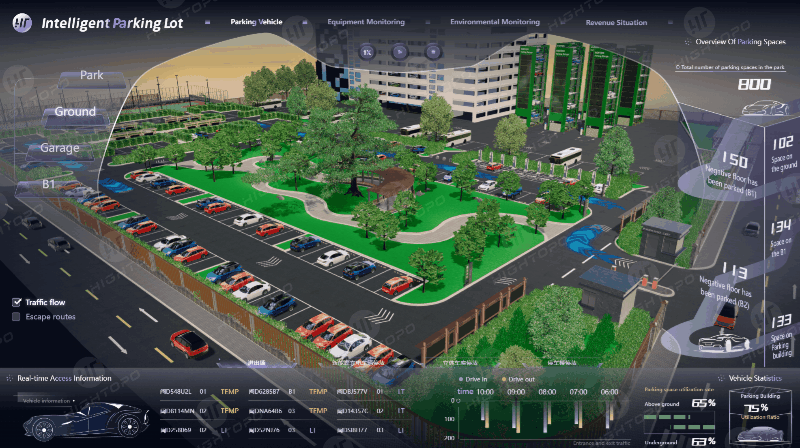Click the 800 total parking spaces value
Viewport: 800px width, 448px height.
click(754, 84)
